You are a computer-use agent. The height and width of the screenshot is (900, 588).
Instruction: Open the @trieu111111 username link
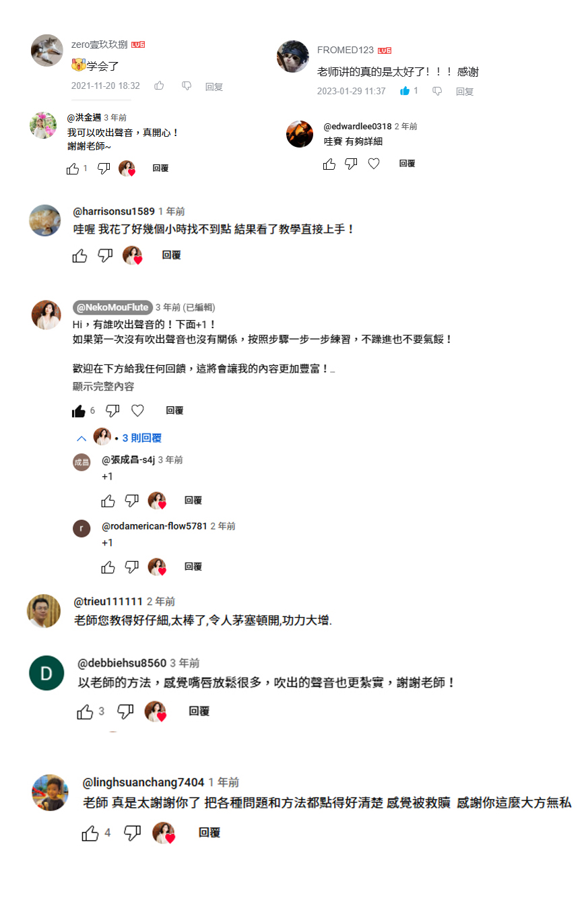tap(108, 602)
